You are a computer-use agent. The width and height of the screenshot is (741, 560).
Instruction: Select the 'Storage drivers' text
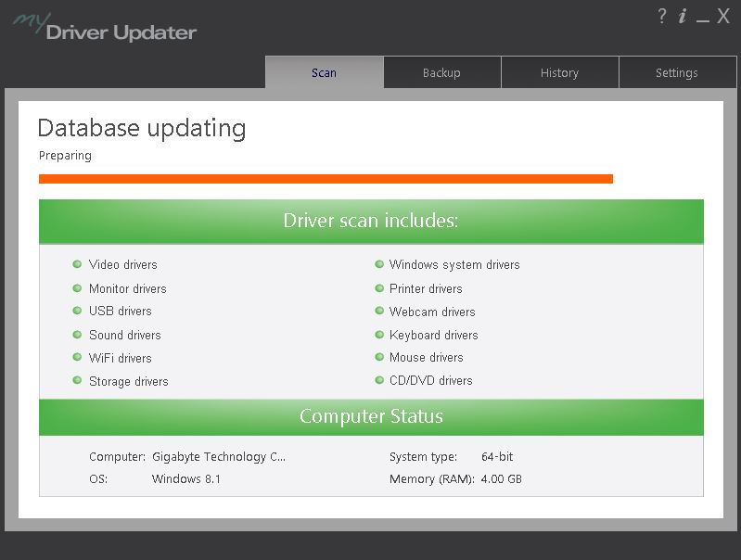coord(129,381)
